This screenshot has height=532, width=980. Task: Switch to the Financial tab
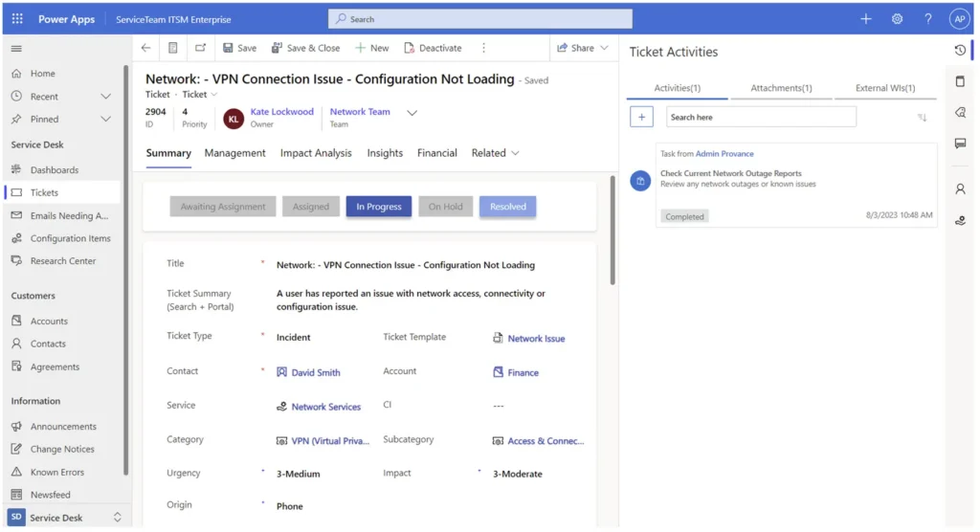(436, 152)
